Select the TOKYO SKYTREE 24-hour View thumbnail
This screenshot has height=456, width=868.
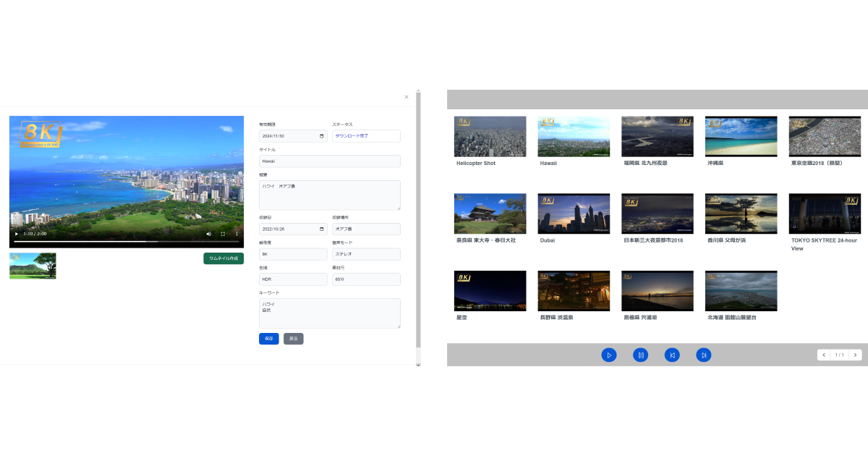[x=825, y=214]
